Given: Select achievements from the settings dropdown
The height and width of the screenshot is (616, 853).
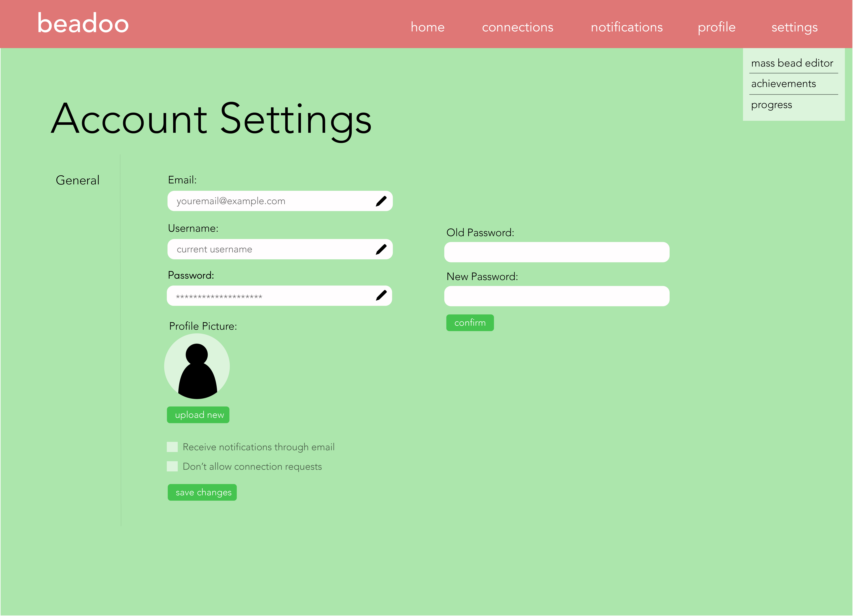Looking at the screenshot, I should [x=783, y=83].
